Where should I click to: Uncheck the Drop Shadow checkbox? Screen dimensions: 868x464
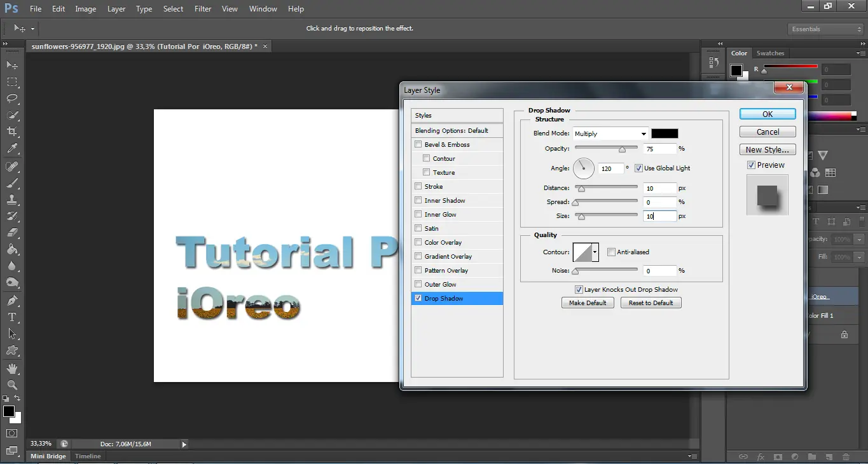(418, 298)
